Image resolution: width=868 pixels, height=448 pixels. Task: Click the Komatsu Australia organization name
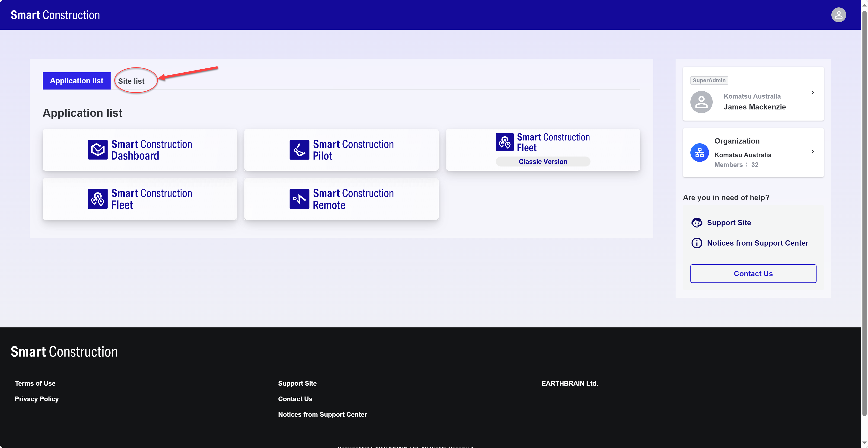click(x=743, y=155)
